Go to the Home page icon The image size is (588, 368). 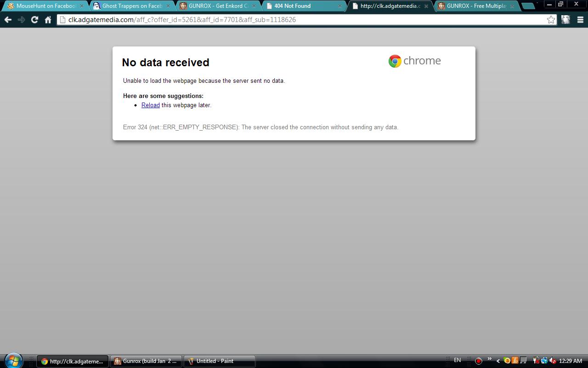48,20
